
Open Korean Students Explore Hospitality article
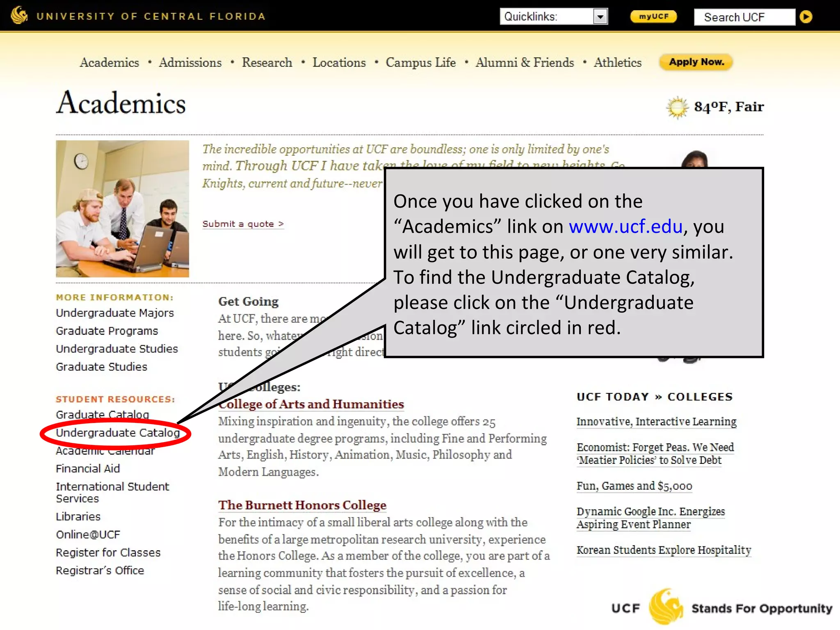coord(664,550)
